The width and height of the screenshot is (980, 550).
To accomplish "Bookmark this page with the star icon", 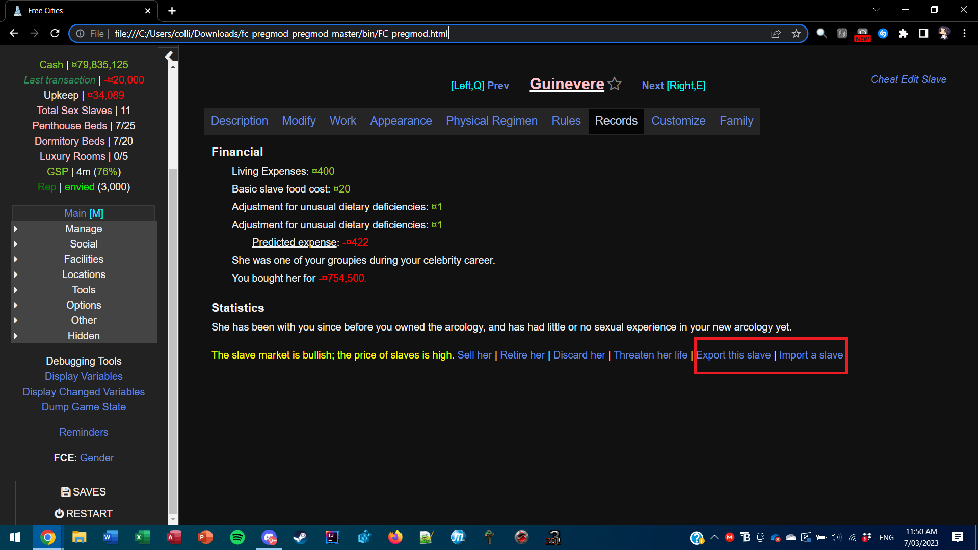I will (x=796, y=34).
